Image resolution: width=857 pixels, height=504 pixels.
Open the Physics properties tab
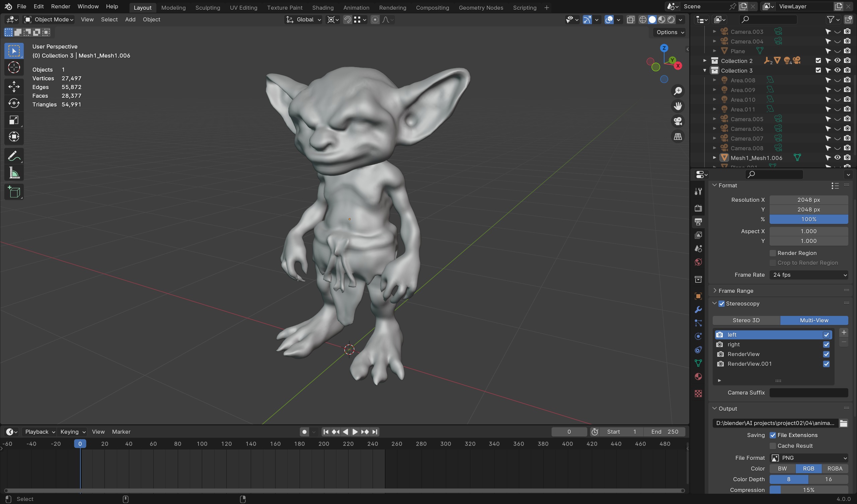[698, 336]
